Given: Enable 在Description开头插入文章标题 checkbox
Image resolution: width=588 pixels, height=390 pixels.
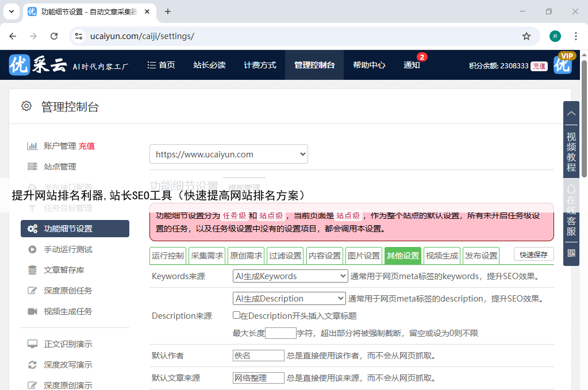Looking at the screenshot, I should tap(236, 315).
